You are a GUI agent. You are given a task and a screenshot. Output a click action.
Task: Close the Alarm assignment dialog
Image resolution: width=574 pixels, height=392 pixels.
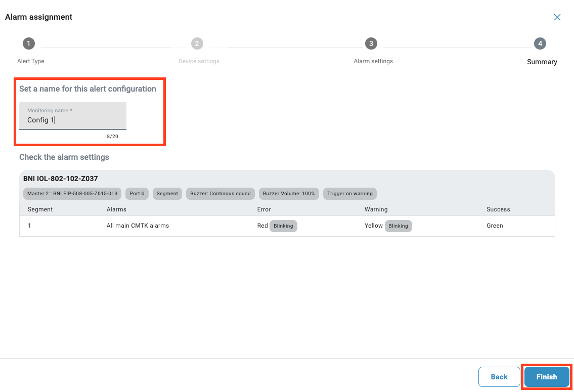click(x=557, y=17)
